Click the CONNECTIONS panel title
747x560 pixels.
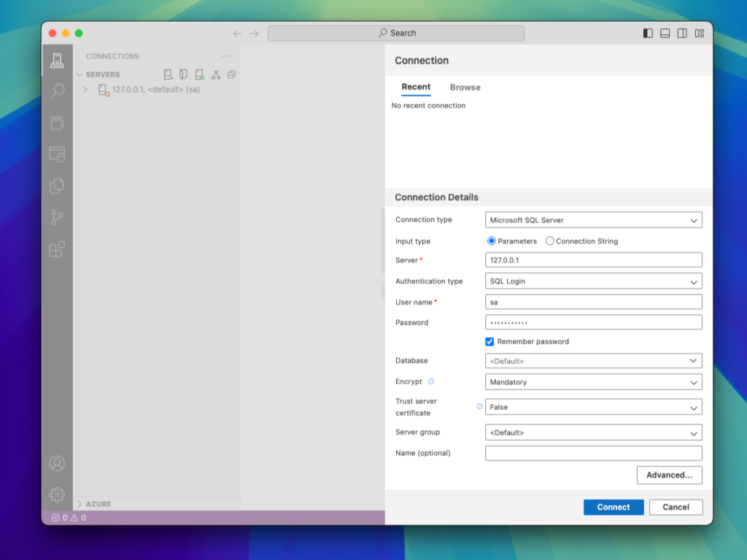[x=112, y=56]
